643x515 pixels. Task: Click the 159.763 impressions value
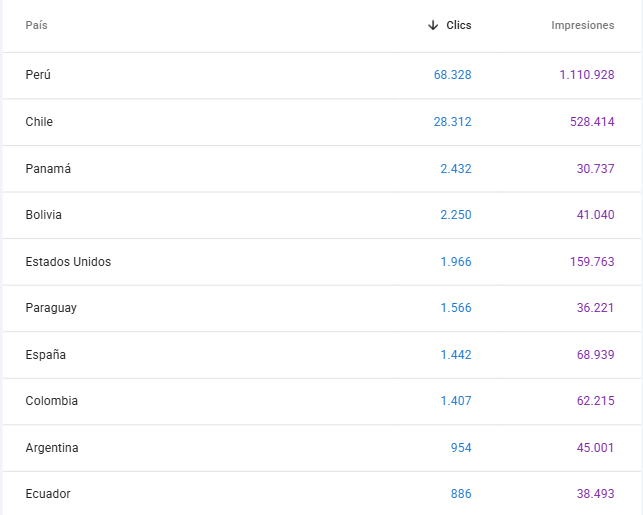click(592, 262)
